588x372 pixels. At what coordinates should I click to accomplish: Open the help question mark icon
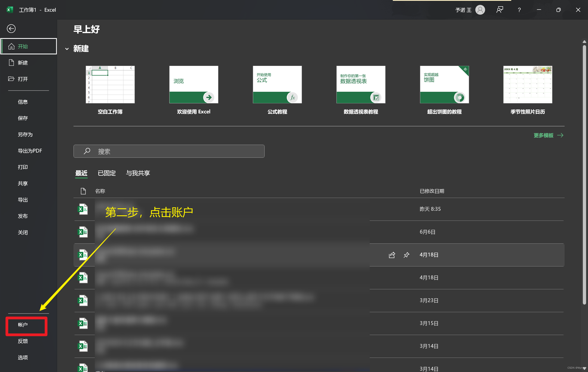519,10
